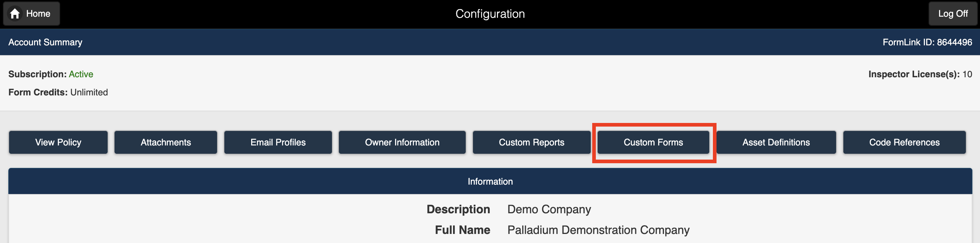Click the Information panel header
This screenshot has width=980, height=243.
tap(490, 181)
